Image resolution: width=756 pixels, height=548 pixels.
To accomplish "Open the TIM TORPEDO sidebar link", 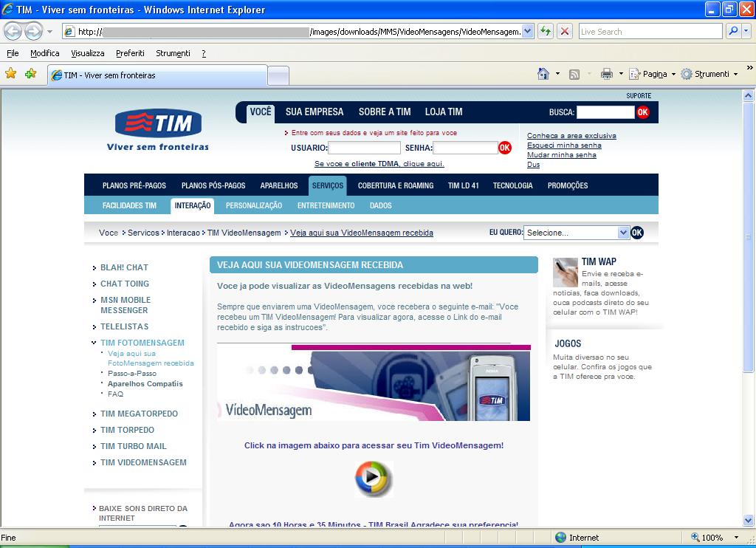I will [127, 430].
